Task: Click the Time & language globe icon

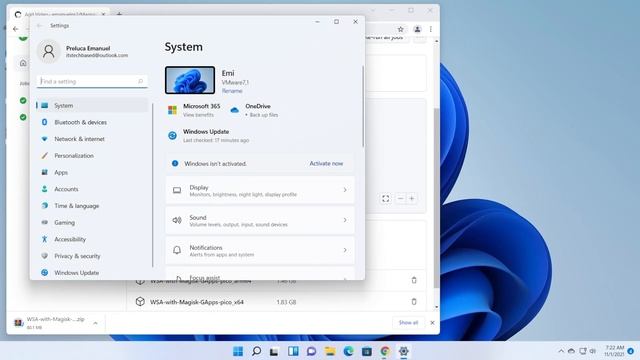Action: 44,206
